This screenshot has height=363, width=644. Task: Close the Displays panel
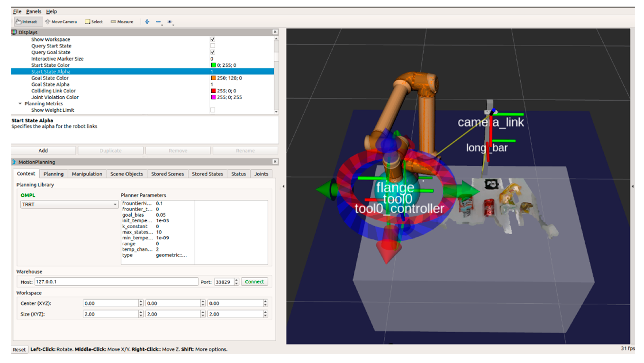tap(275, 32)
